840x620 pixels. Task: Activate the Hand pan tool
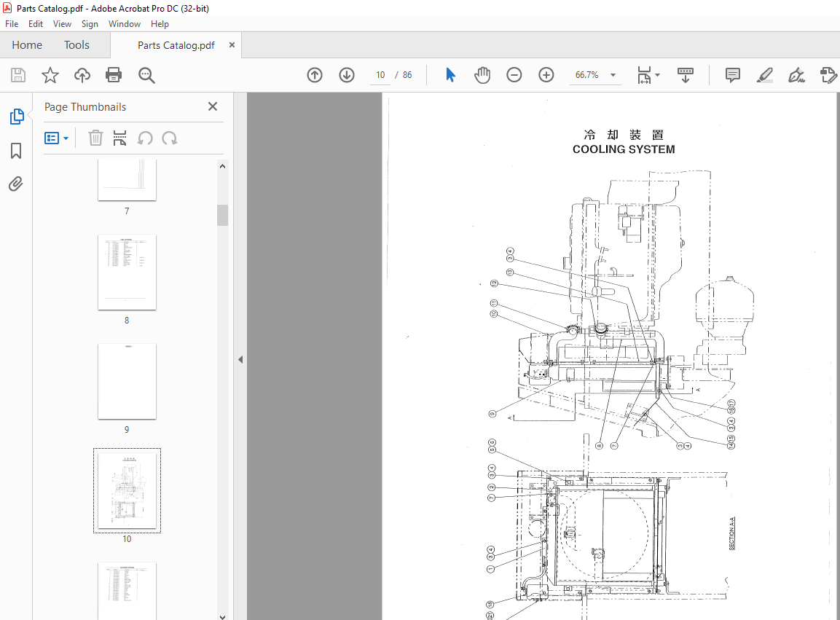pos(482,75)
